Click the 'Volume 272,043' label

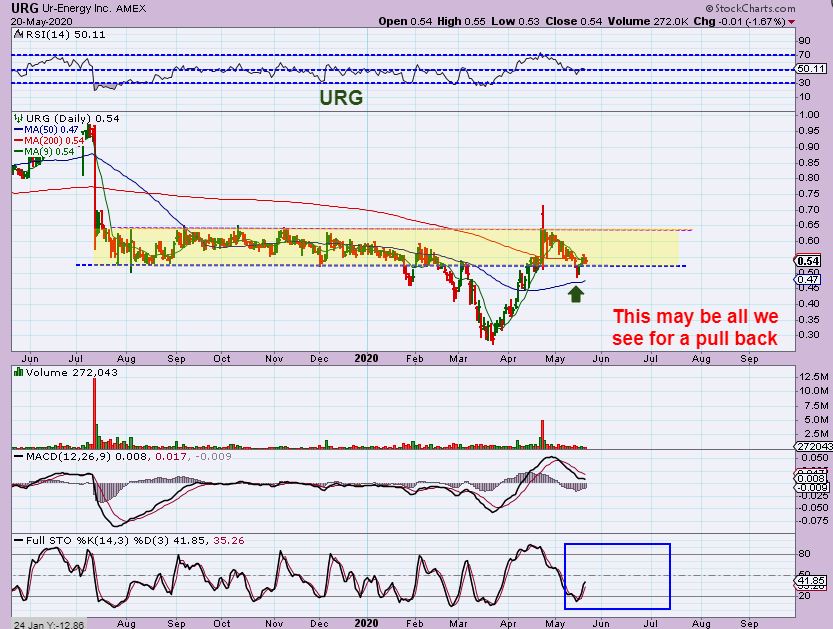(x=72, y=372)
